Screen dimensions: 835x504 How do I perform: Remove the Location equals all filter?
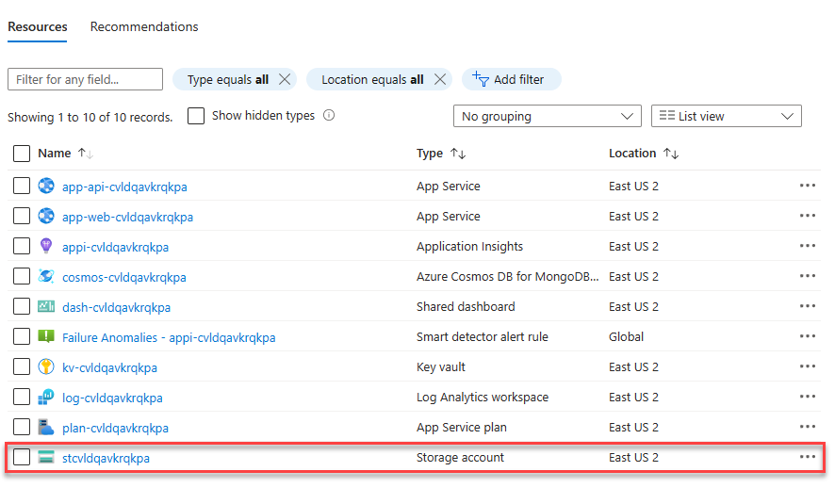[x=440, y=79]
